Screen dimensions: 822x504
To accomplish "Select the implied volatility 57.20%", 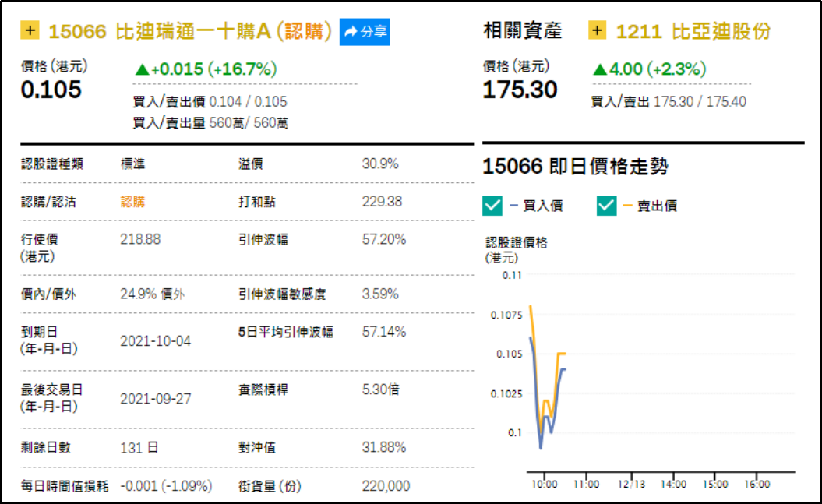I will click(x=384, y=239).
